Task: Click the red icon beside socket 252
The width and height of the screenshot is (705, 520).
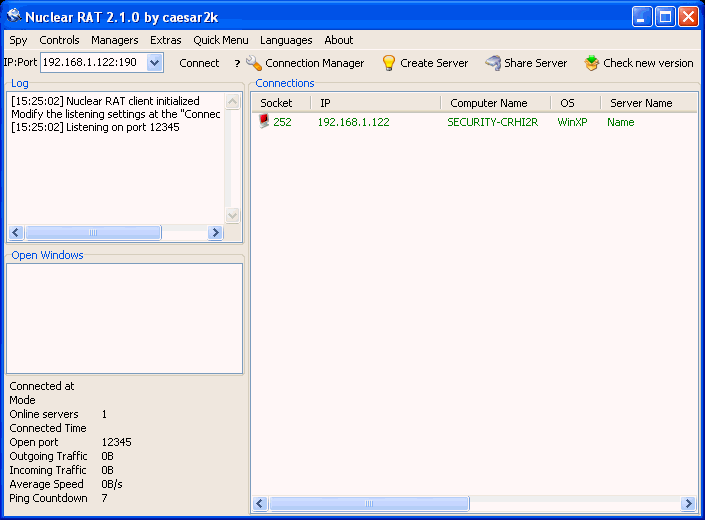Action: click(x=264, y=122)
